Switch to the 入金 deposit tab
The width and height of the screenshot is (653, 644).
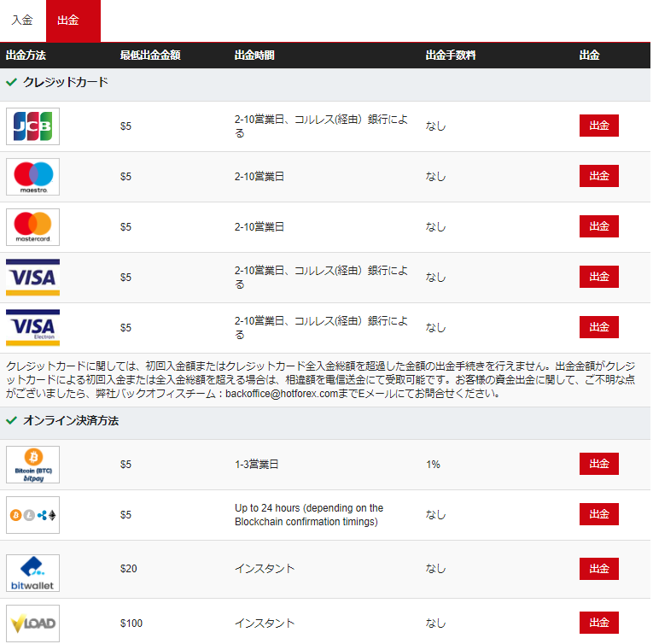point(22,20)
